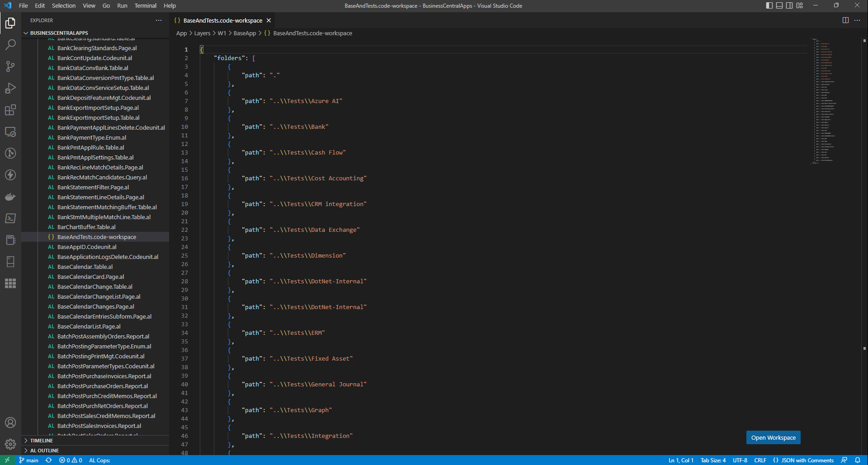Toggle the panel layout icon

tap(779, 5)
